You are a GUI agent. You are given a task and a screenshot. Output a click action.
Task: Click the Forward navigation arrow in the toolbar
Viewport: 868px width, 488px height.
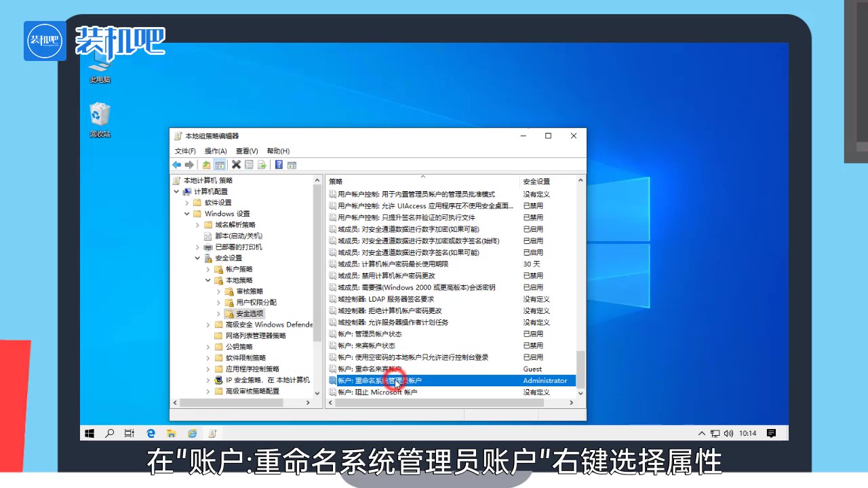click(x=189, y=165)
